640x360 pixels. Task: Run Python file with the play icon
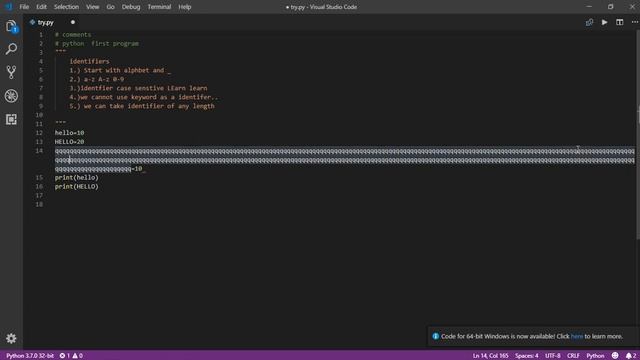tap(604, 22)
